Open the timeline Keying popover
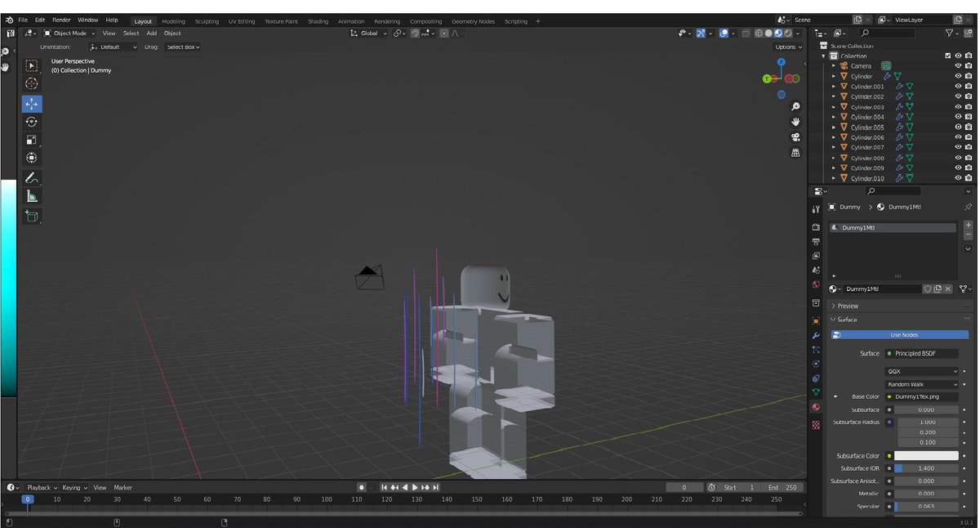 pos(75,488)
